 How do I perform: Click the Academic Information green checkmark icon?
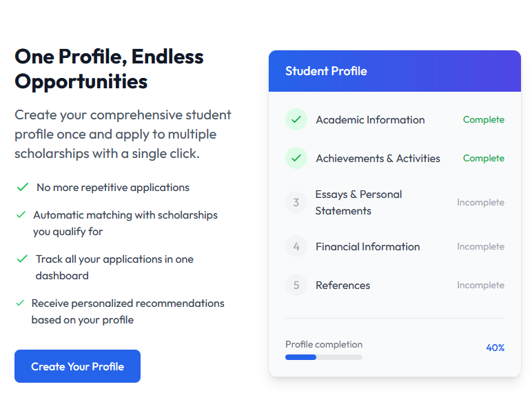pos(296,119)
